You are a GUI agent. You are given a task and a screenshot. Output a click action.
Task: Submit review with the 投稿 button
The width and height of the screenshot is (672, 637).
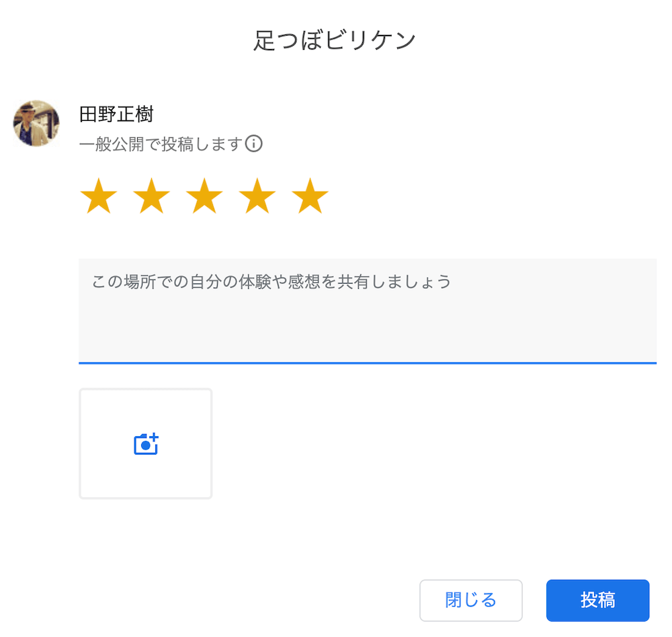coord(597,600)
